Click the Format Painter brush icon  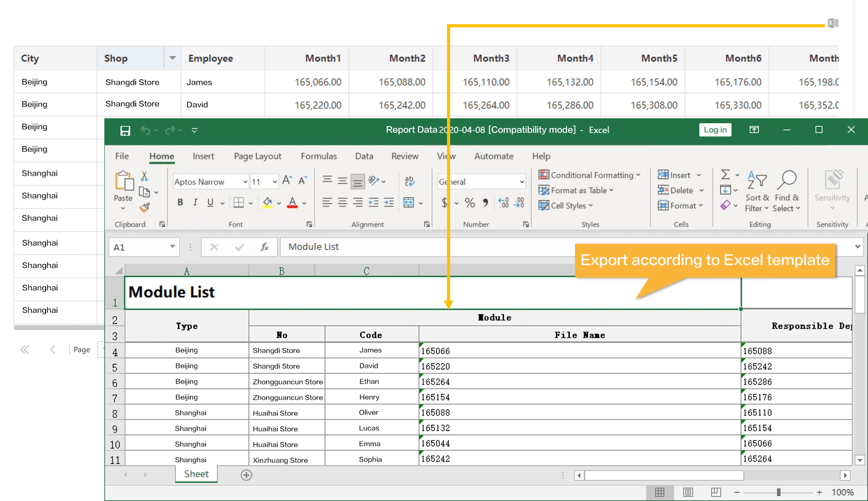144,207
